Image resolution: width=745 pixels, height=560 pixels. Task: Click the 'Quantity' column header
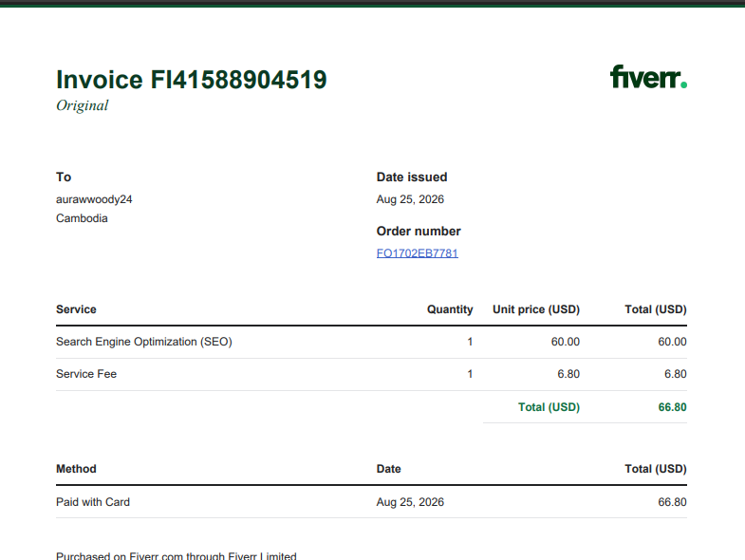pos(450,309)
